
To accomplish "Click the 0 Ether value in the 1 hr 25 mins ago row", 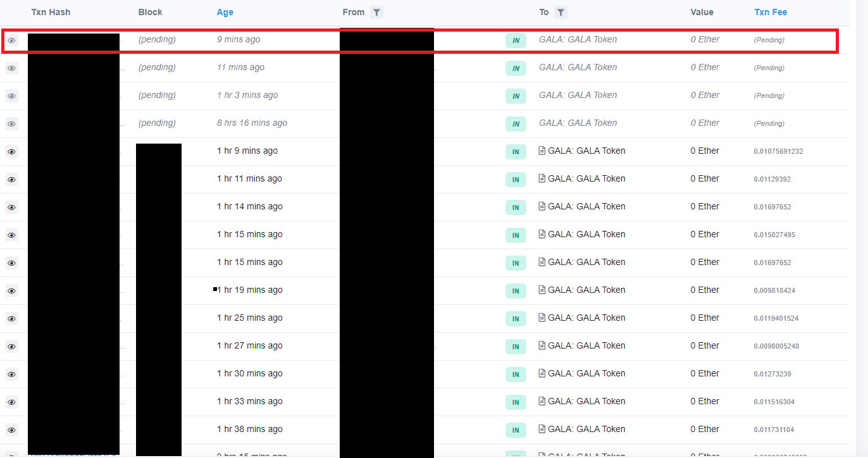I will pos(705,318).
